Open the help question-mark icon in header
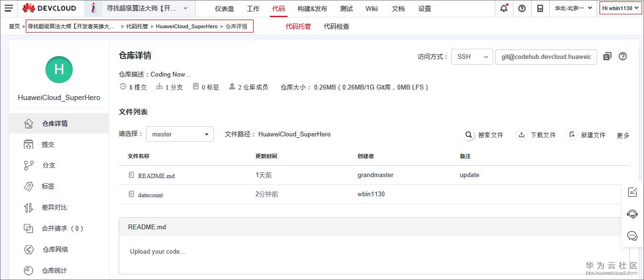The height and width of the screenshot is (280, 644). pyautogui.click(x=522, y=8)
